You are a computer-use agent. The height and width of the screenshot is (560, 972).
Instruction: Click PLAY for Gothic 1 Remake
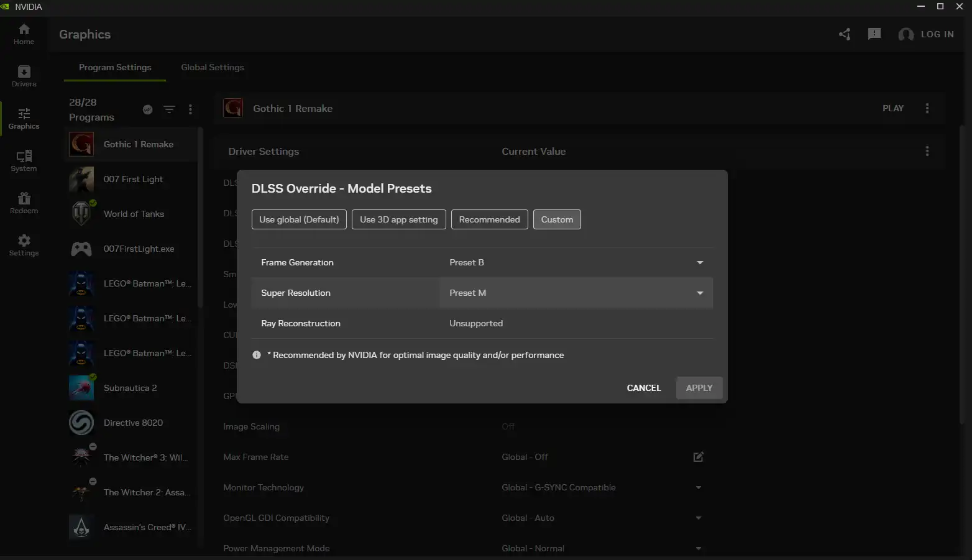[893, 108]
